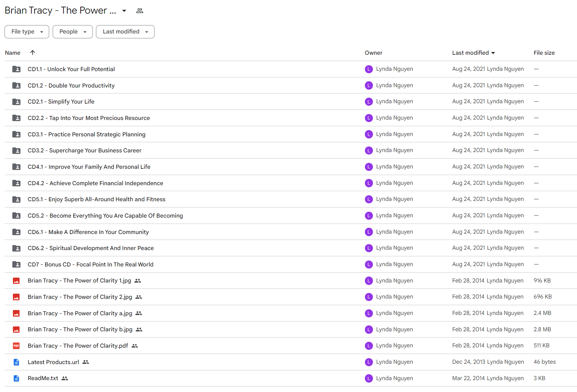577x392 pixels.
Task: Select 'ReadMe.txt' file name
Action: (x=43, y=378)
